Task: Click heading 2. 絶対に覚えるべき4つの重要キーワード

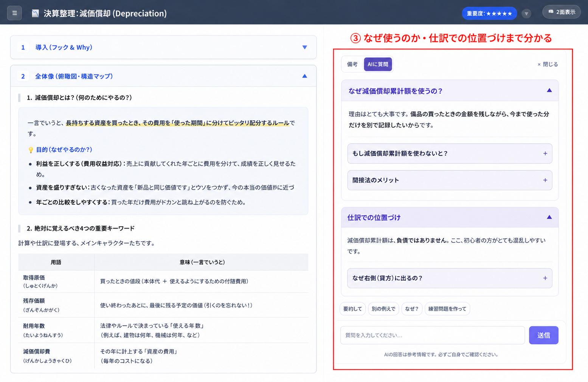Action: tap(81, 228)
